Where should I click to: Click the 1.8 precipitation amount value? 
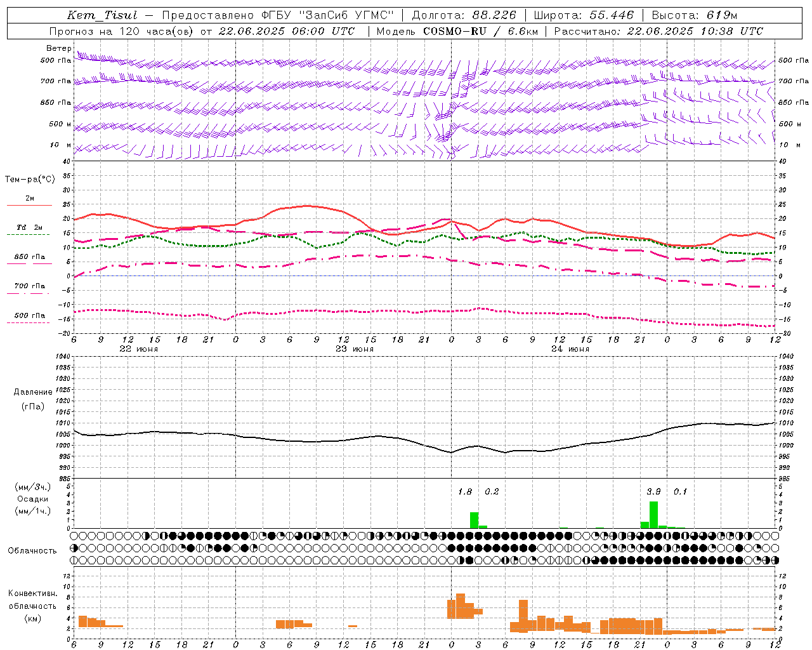point(465,491)
